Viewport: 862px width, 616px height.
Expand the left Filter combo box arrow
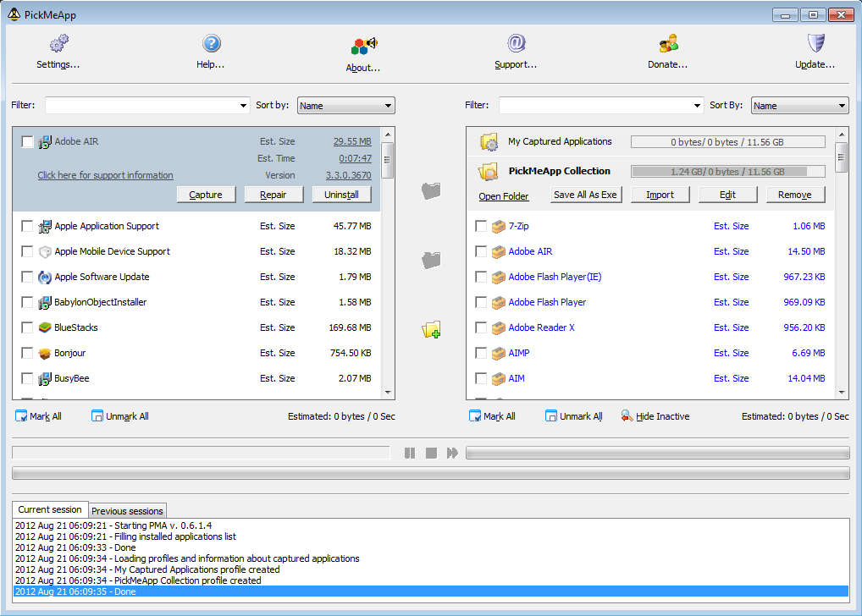(x=243, y=106)
